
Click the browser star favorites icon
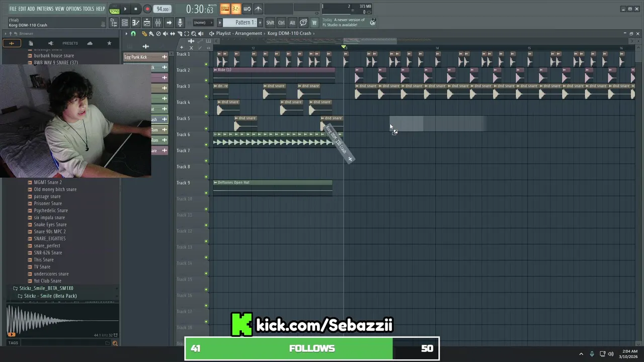[109, 43]
